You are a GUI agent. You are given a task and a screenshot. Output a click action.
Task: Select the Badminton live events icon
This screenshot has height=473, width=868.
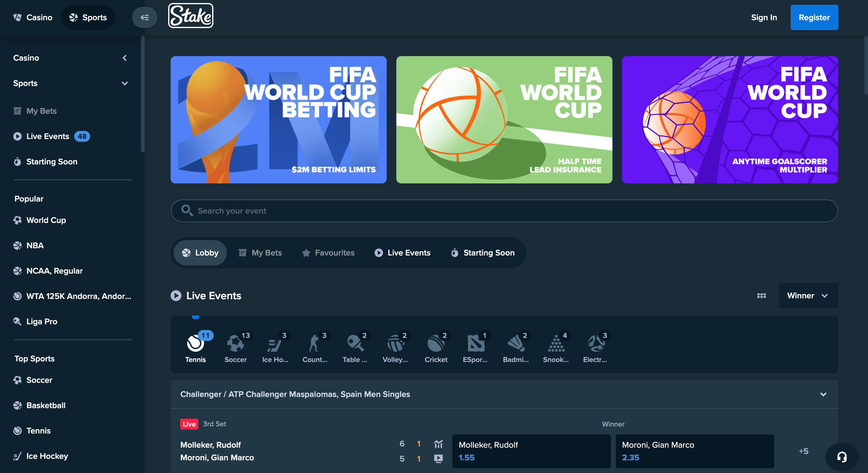pos(516,344)
